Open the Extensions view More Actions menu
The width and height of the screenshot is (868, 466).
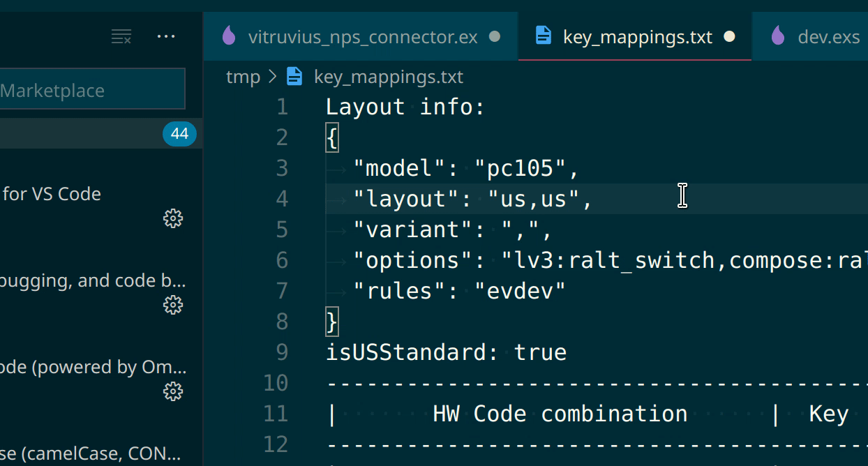(x=165, y=36)
